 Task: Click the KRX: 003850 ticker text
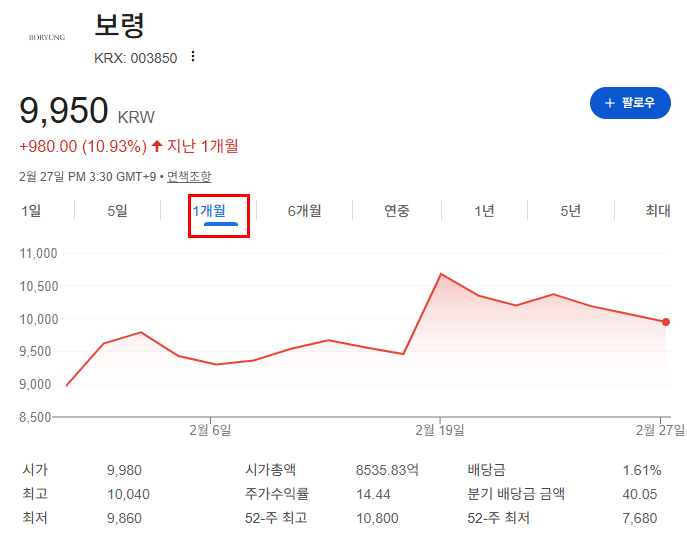click(135, 58)
